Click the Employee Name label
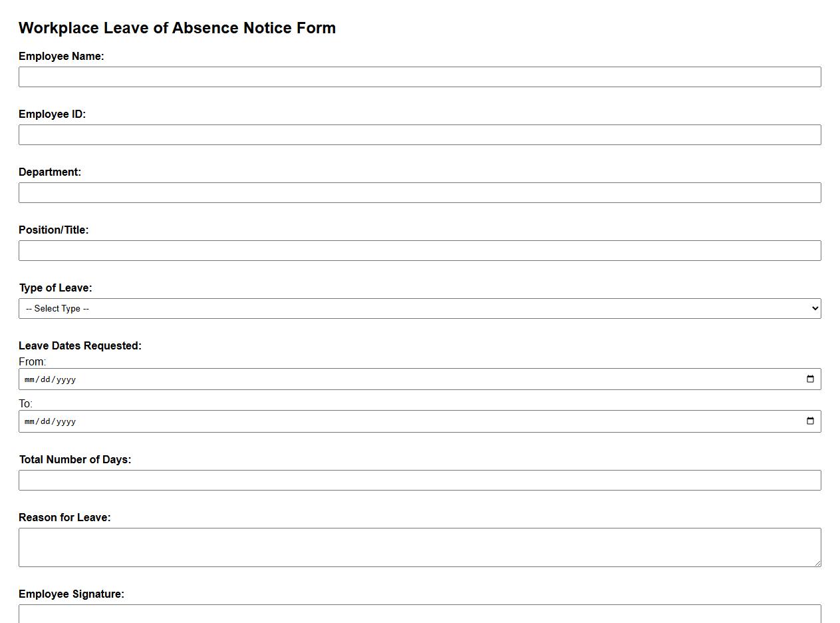This screenshot has width=840, height=623. coord(61,56)
